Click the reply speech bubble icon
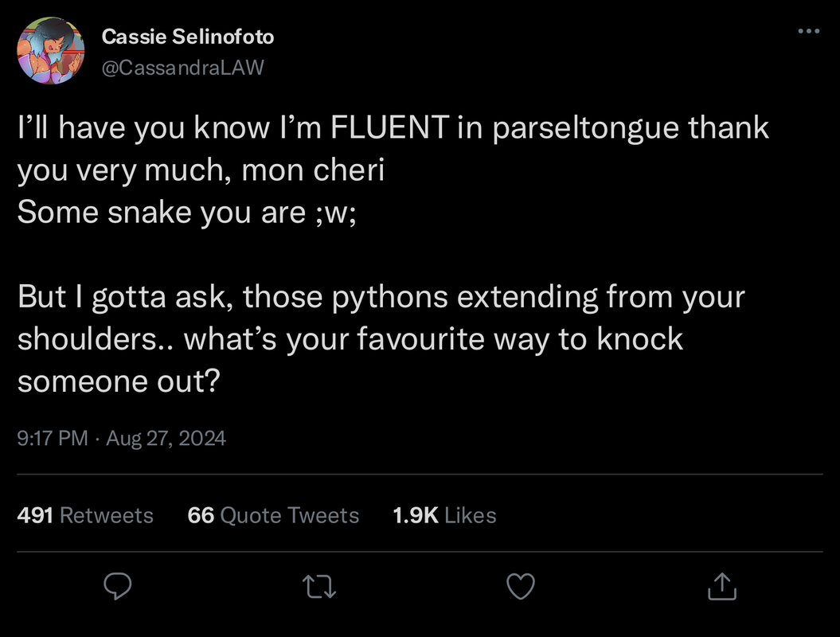 pos(118,588)
